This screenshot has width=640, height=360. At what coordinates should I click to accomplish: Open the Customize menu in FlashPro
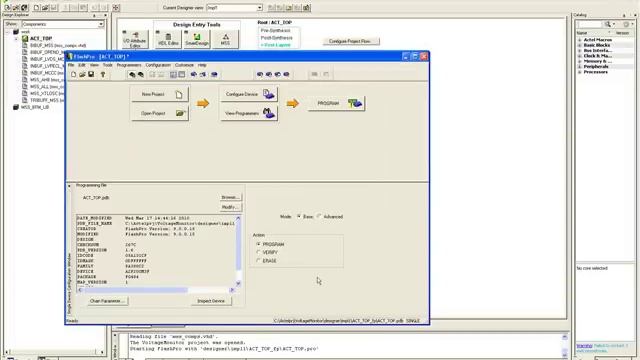pyautogui.click(x=184, y=65)
